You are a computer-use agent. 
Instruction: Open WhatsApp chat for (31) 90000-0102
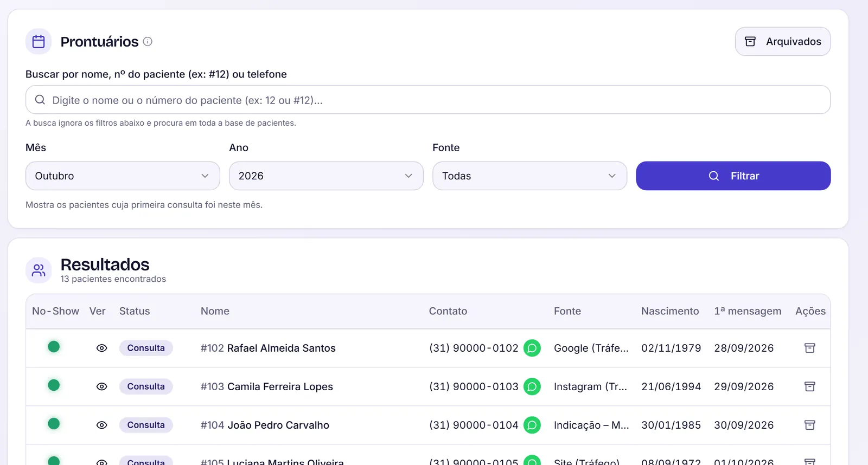coord(532,348)
